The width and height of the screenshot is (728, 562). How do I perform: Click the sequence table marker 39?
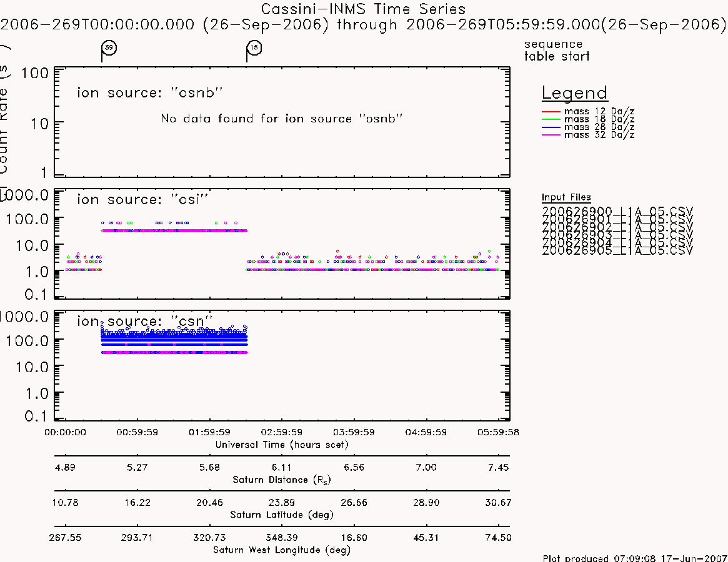point(109,47)
